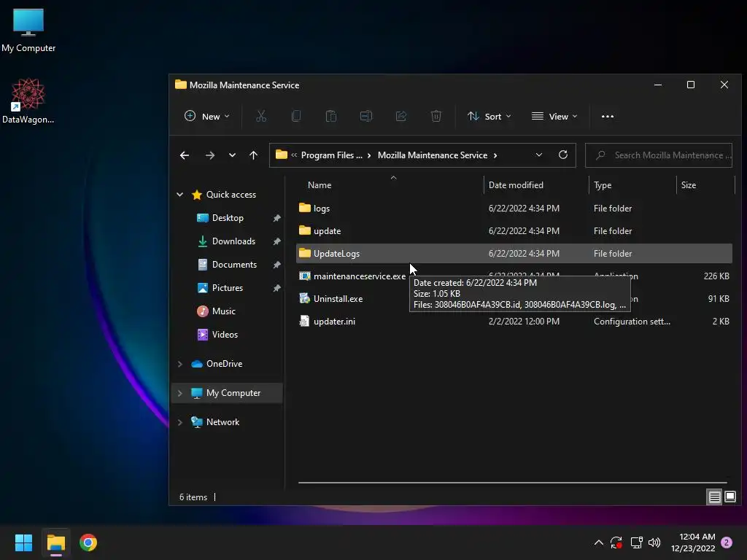Open notifications badge showing 2
This screenshot has height=560, width=747.
(x=727, y=542)
